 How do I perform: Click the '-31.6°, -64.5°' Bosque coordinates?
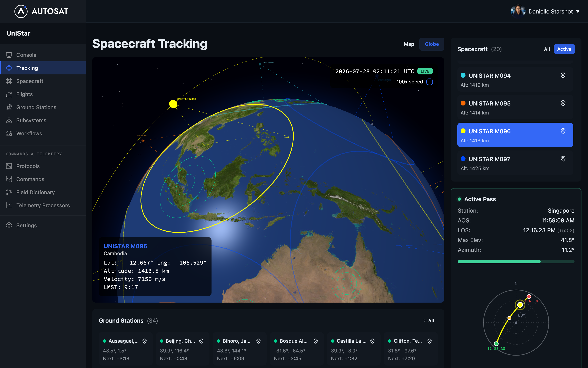coord(290,351)
